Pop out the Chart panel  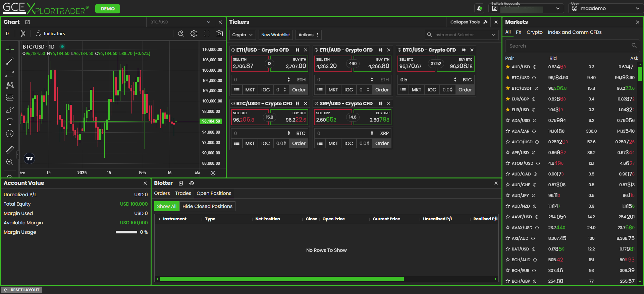click(x=28, y=22)
